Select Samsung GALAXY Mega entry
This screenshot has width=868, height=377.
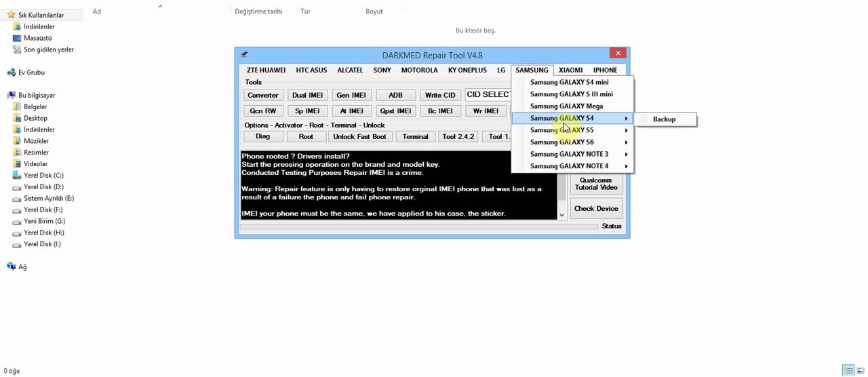click(x=572, y=106)
